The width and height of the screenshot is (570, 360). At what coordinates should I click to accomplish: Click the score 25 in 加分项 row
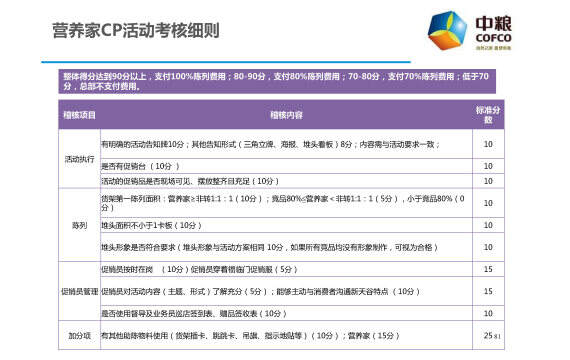(488, 335)
